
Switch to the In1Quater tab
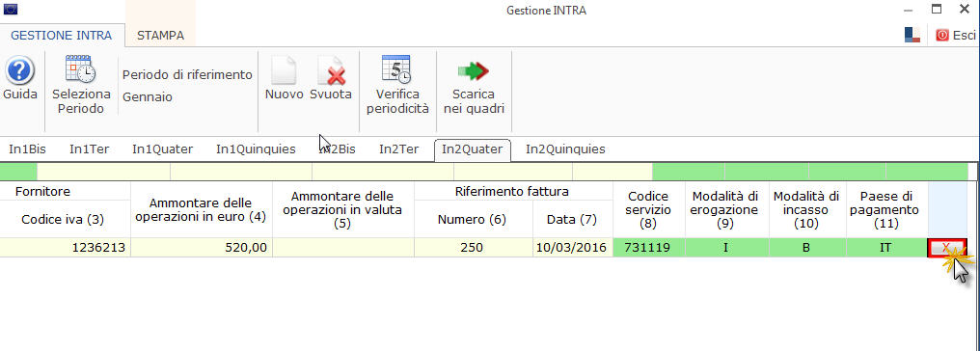(162, 149)
